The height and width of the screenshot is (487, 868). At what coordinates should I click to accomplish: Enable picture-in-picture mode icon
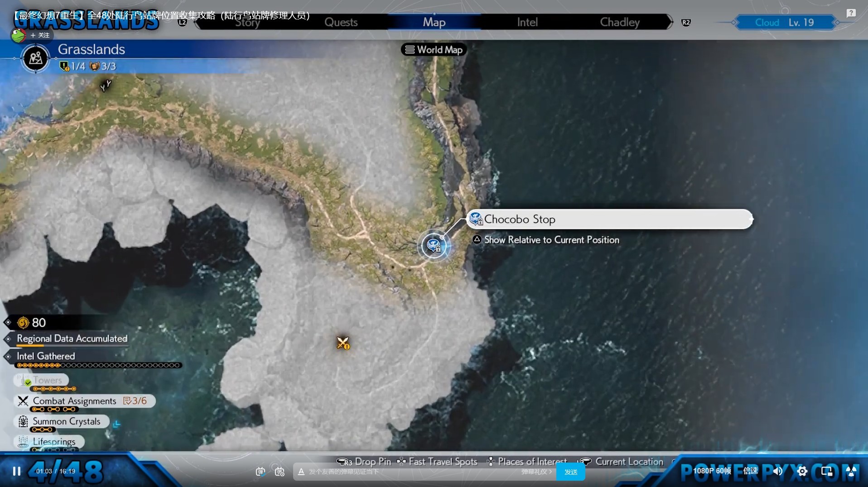tap(827, 471)
